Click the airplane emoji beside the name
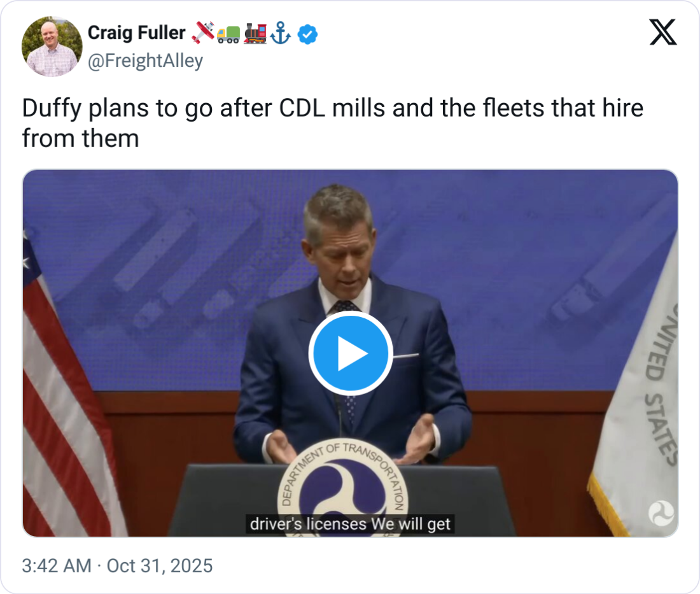The image size is (700, 594). 202,33
